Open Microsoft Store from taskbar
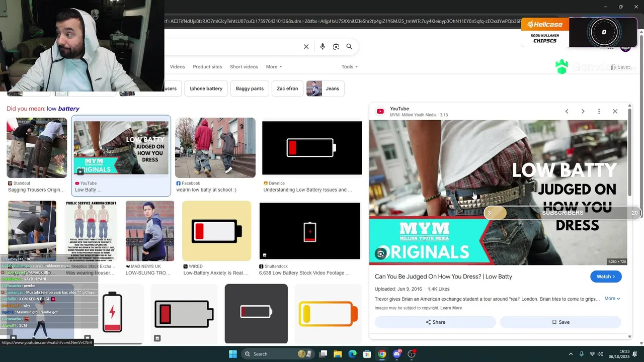Image resolution: width=644 pixels, height=362 pixels. point(367,354)
